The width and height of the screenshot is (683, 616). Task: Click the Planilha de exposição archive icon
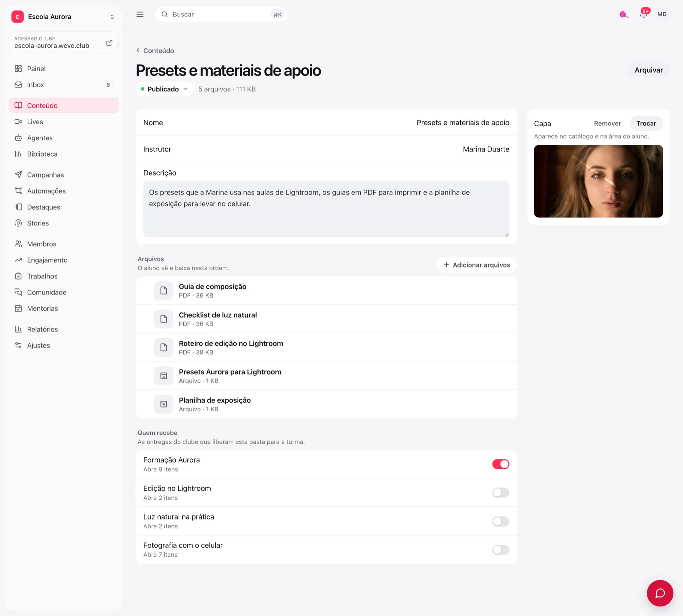pos(164,404)
